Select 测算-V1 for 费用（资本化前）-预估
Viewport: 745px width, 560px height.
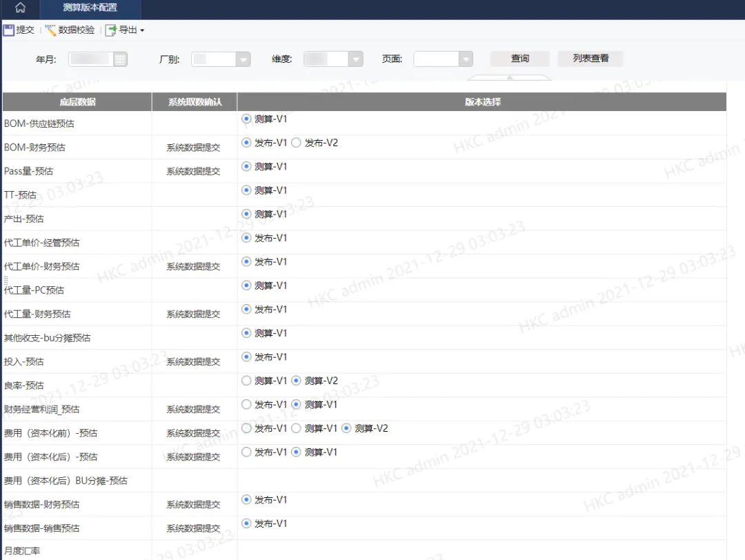click(296, 428)
